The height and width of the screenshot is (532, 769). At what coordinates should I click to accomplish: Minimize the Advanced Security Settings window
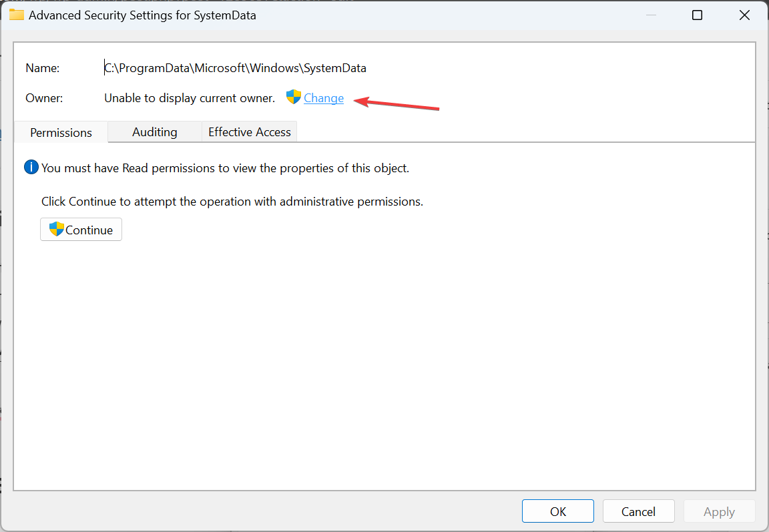[651, 15]
